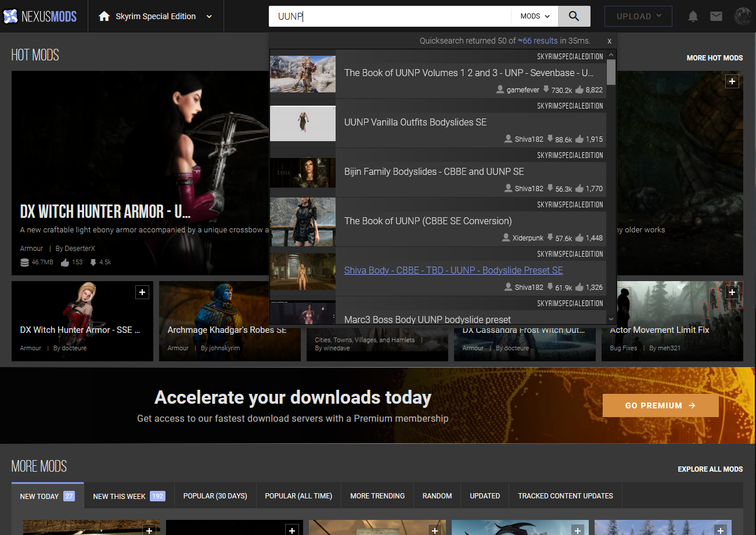Track Actor Movement Limit Fix plus icon
This screenshot has height=535, width=756.
coord(732,292)
